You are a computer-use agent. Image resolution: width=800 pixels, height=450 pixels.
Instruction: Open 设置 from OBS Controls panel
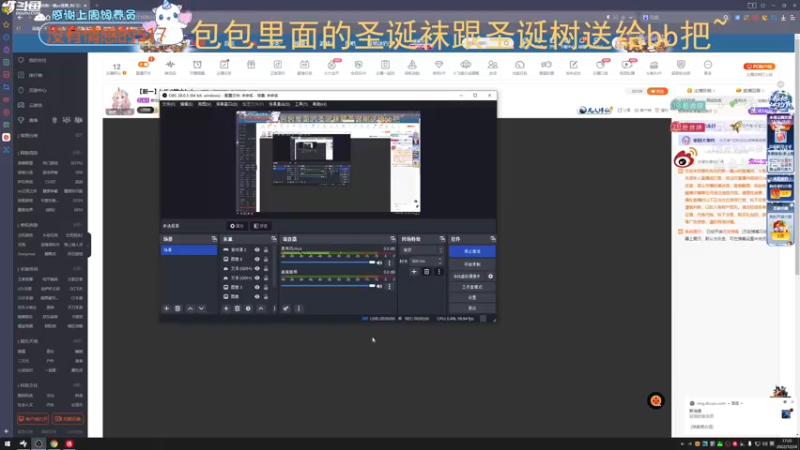(472, 297)
